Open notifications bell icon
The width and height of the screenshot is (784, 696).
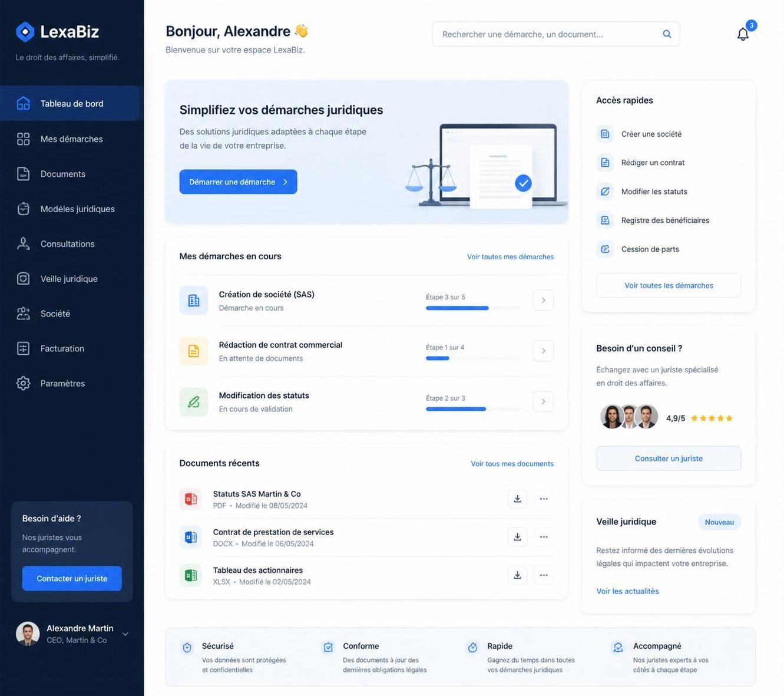click(x=743, y=34)
